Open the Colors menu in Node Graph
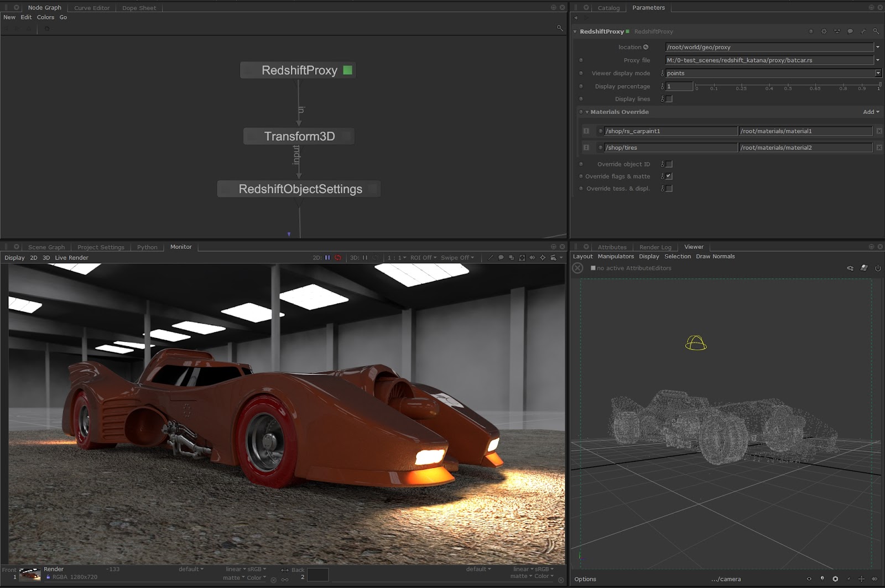Viewport: 885px width, 588px height. click(x=45, y=17)
